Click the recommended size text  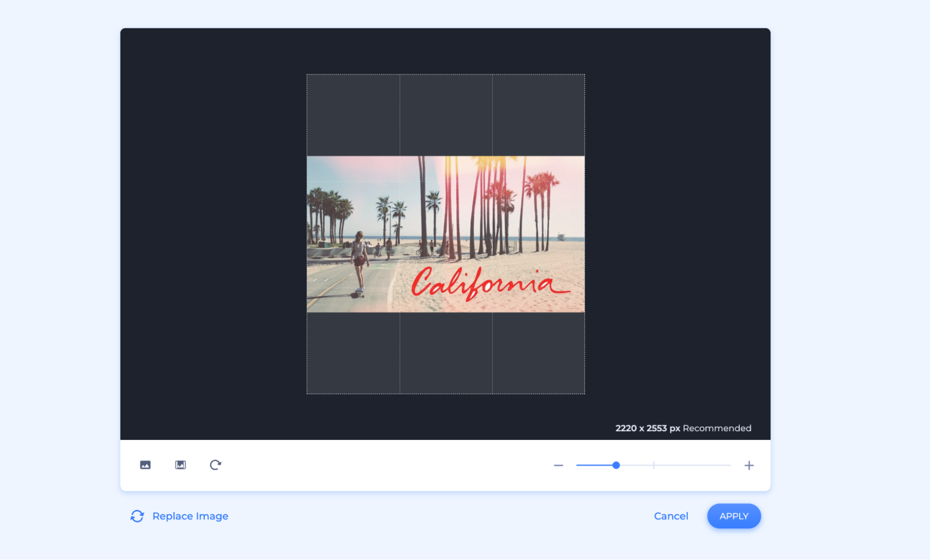click(x=683, y=428)
